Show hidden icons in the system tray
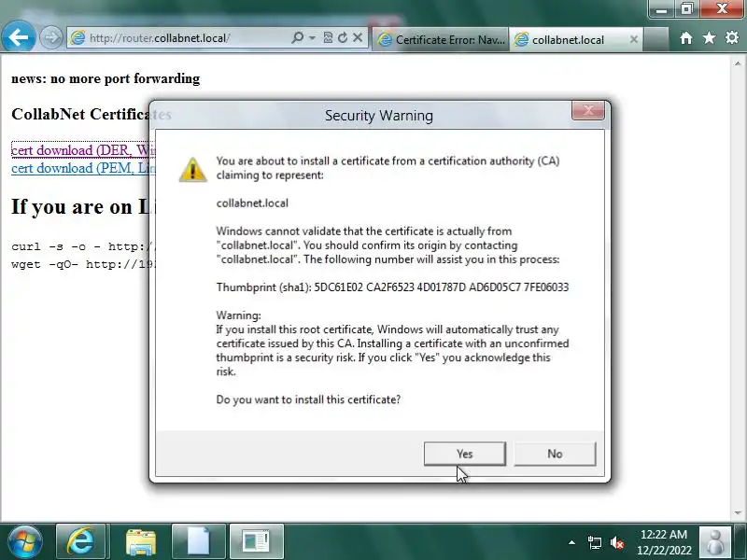 [x=571, y=542]
